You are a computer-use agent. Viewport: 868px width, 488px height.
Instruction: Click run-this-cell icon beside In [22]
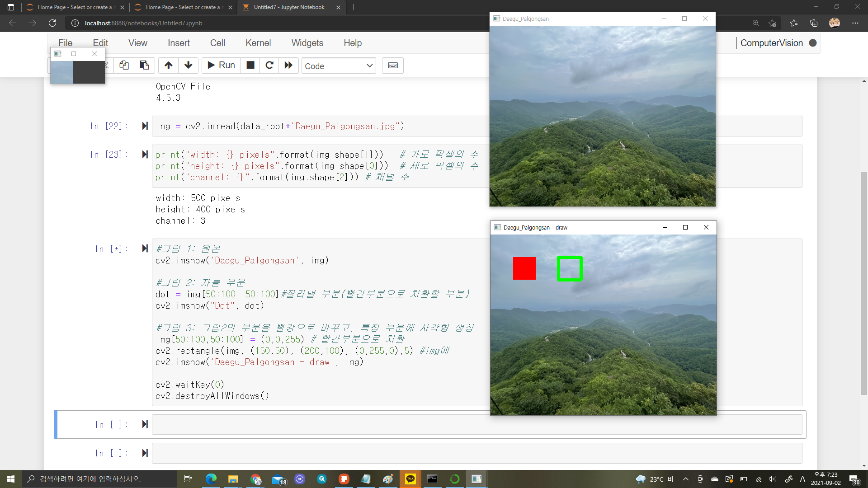coord(145,126)
